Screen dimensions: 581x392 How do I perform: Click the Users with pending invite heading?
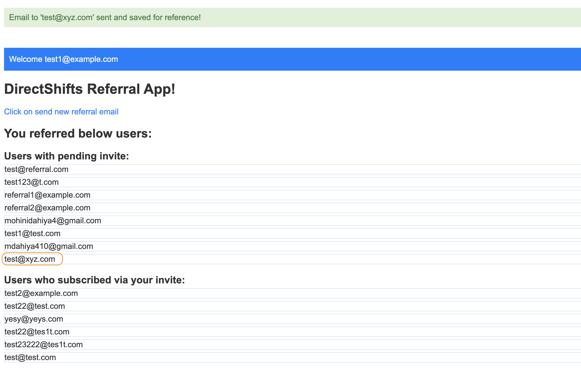click(x=67, y=156)
